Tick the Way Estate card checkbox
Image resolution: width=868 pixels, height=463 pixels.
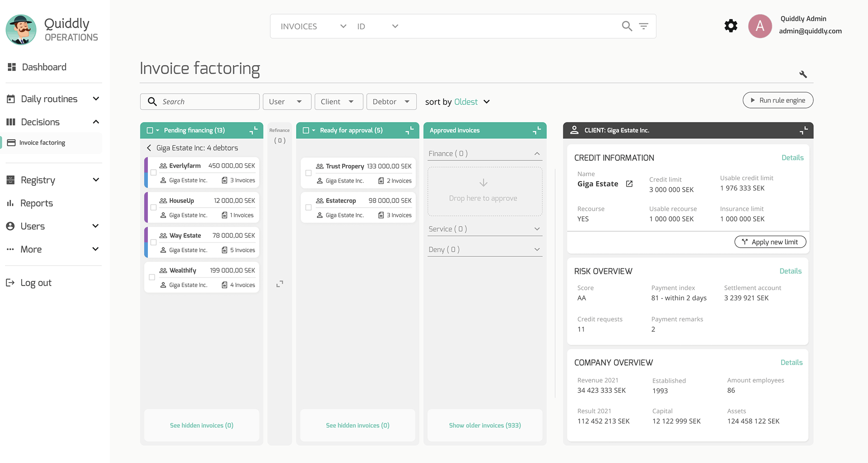pyautogui.click(x=153, y=242)
